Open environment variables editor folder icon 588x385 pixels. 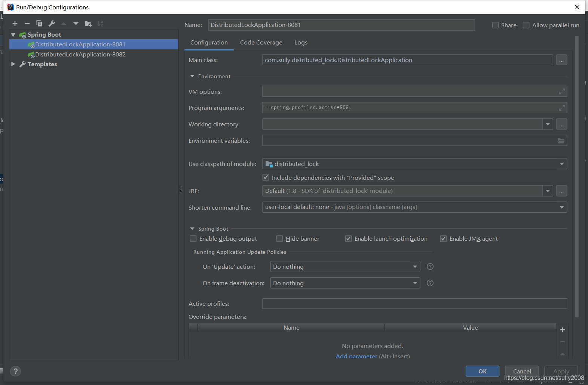click(561, 141)
